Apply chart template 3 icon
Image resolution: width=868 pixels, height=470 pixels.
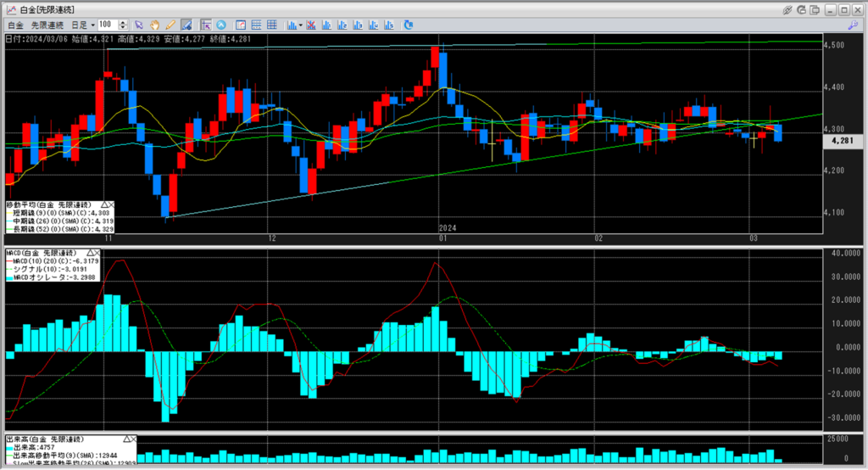point(358,25)
